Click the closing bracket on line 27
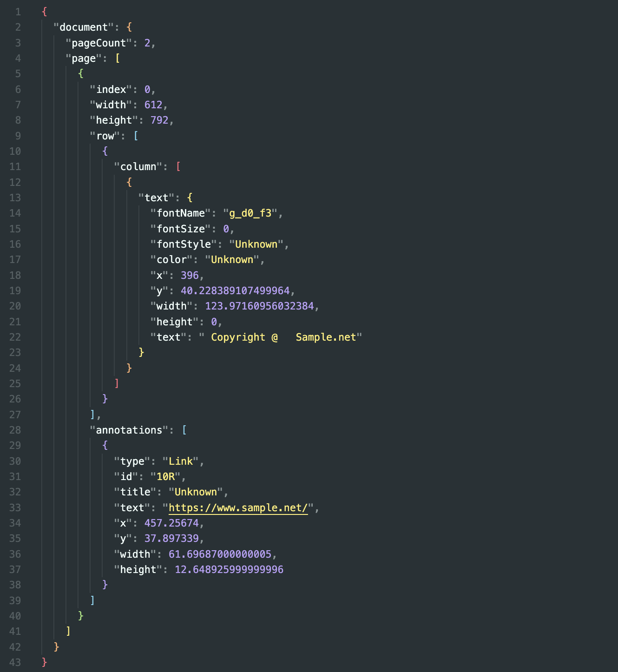The height and width of the screenshot is (672, 618). 93,415
